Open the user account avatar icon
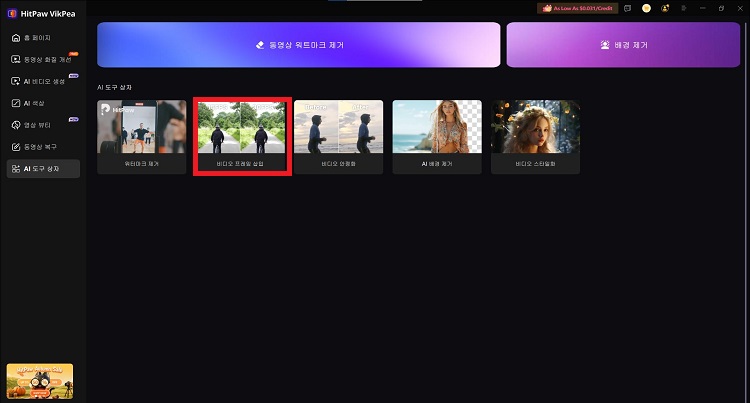 (665, 8)
